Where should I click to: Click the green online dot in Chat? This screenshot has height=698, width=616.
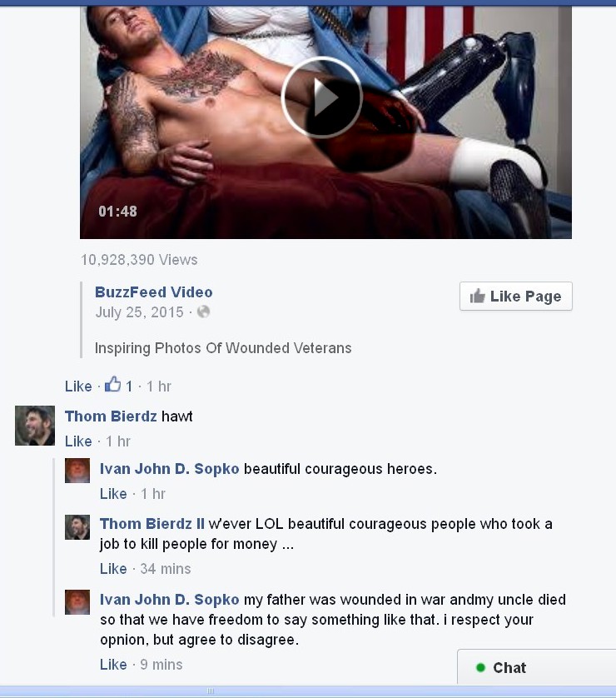click(x=480, y=667)
